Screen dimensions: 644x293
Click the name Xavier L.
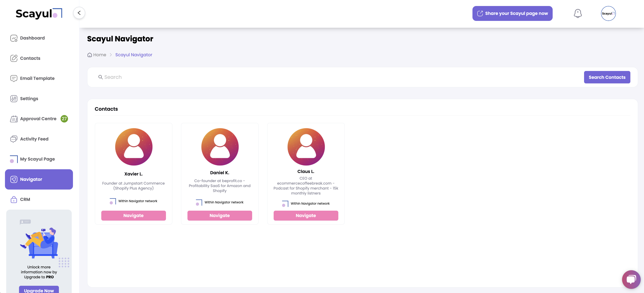(x=134, y=174)
